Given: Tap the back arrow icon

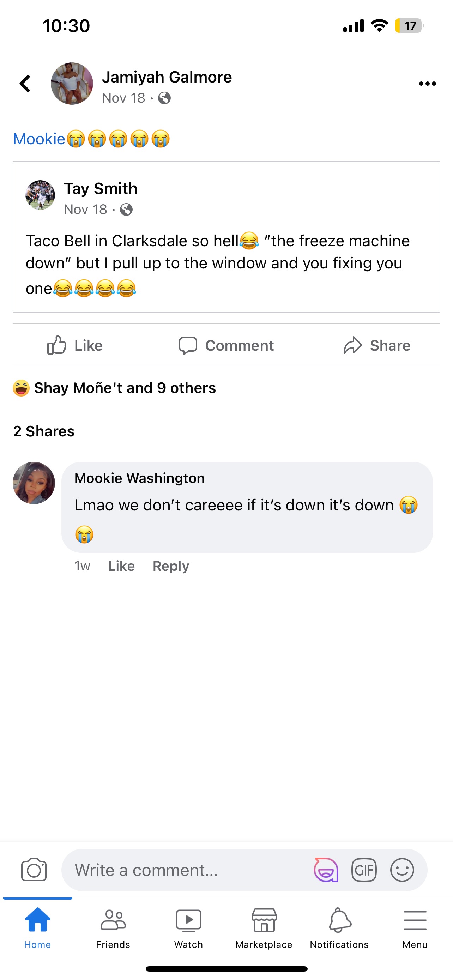Looking at the screenshot, I should 25,84.
